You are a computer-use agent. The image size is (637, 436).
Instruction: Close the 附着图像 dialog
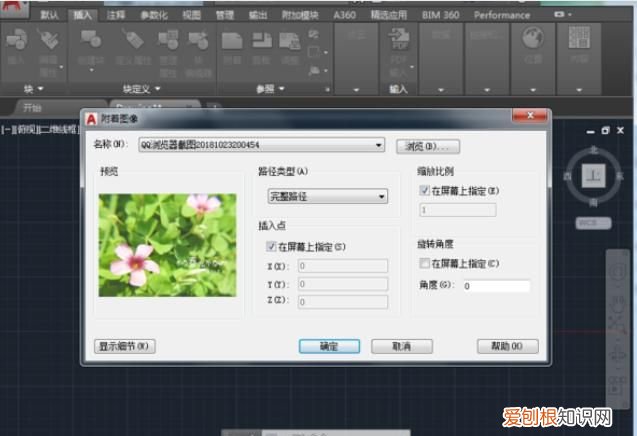tap(529, 115)
